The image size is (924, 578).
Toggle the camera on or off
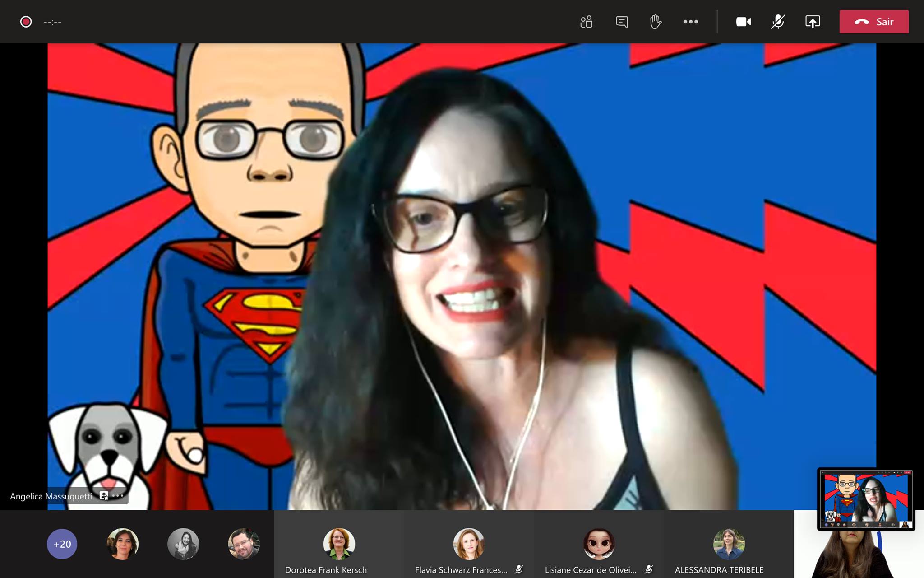pos(744,22)
